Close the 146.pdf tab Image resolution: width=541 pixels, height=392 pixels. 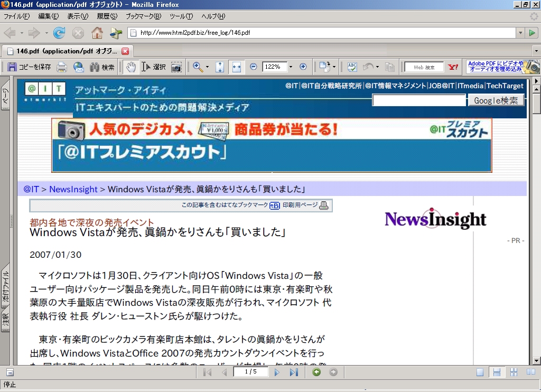[125, 51]
